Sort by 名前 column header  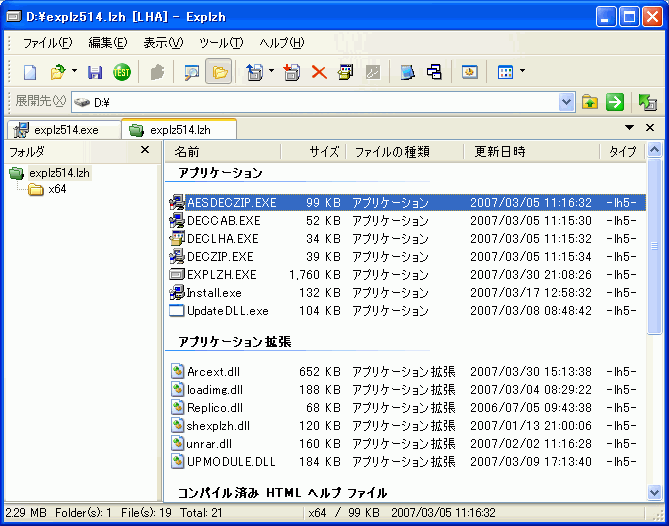223,151
